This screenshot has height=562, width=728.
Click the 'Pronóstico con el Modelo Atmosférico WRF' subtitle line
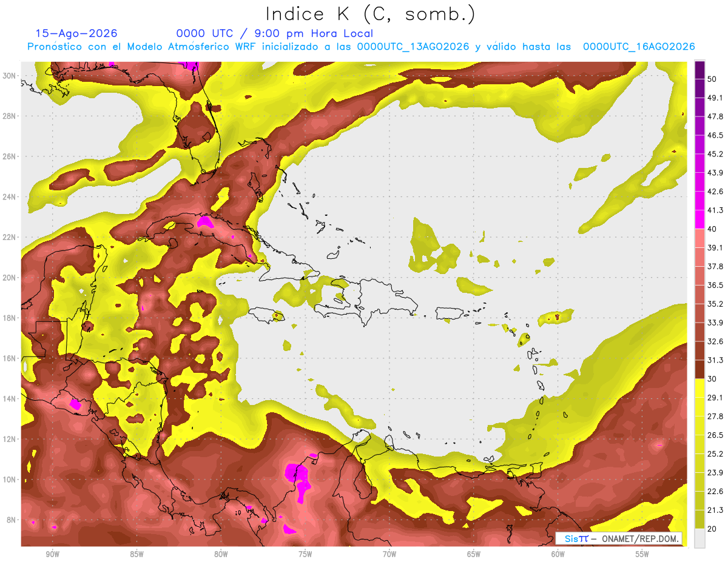tap(361, 47)
